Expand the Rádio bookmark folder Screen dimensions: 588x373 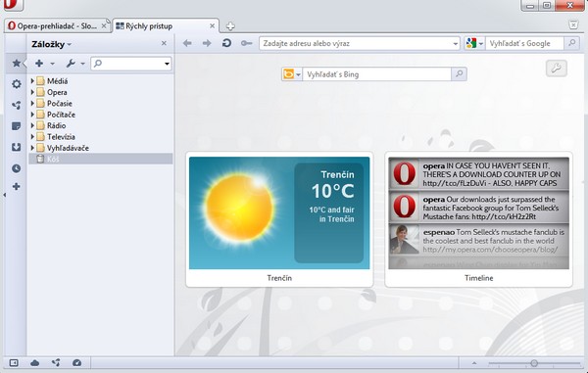(32, 125)
